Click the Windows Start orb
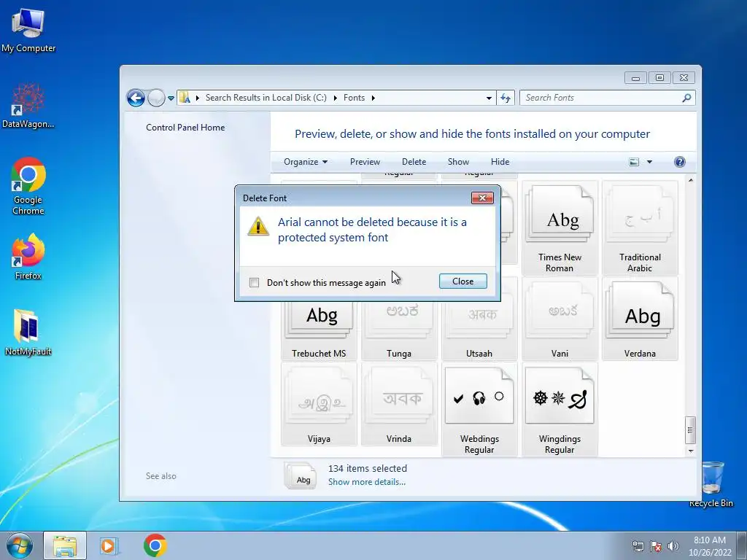The height and width of the screenshot is (560, 747). click(x=20, y=545)
